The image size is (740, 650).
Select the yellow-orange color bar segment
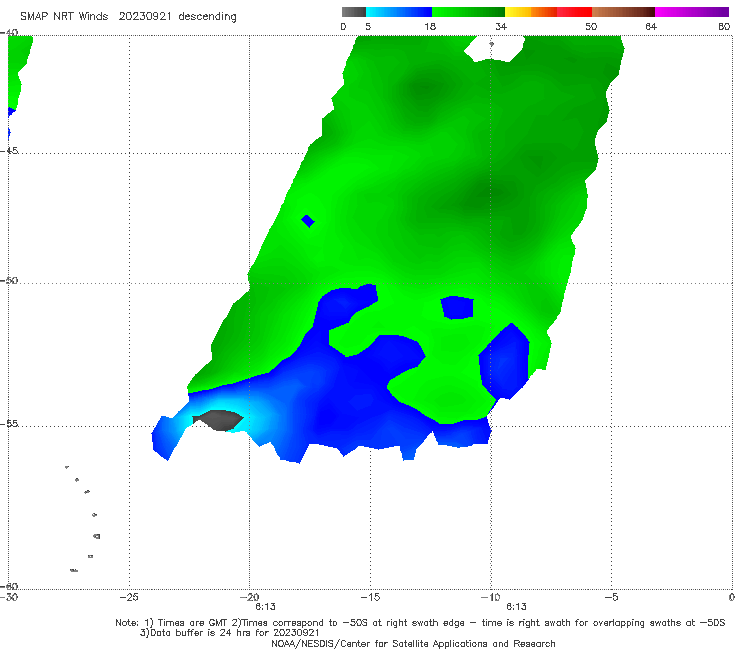click(x=531, y=12)
